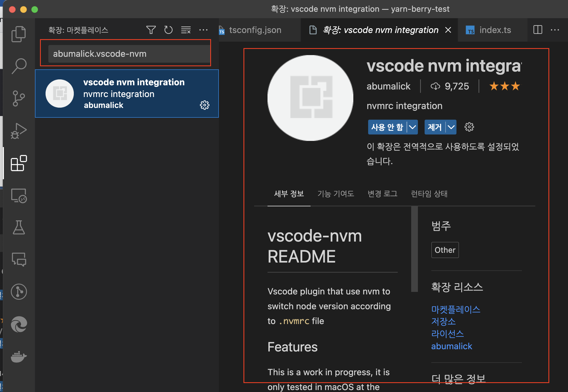The image size is (568, 392).
Task: Split the editor to the right
Action: pos(538,30)
